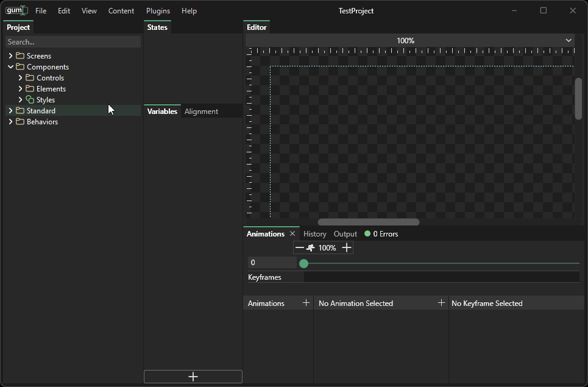Close the Animations tab
This screenshot has width=588, height=387.
click(292, 234)
